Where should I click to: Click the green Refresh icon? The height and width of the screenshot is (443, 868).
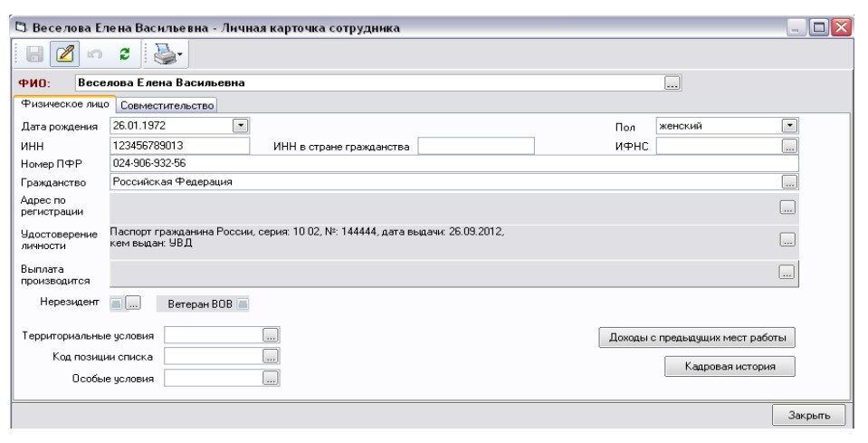pos(125,53)
